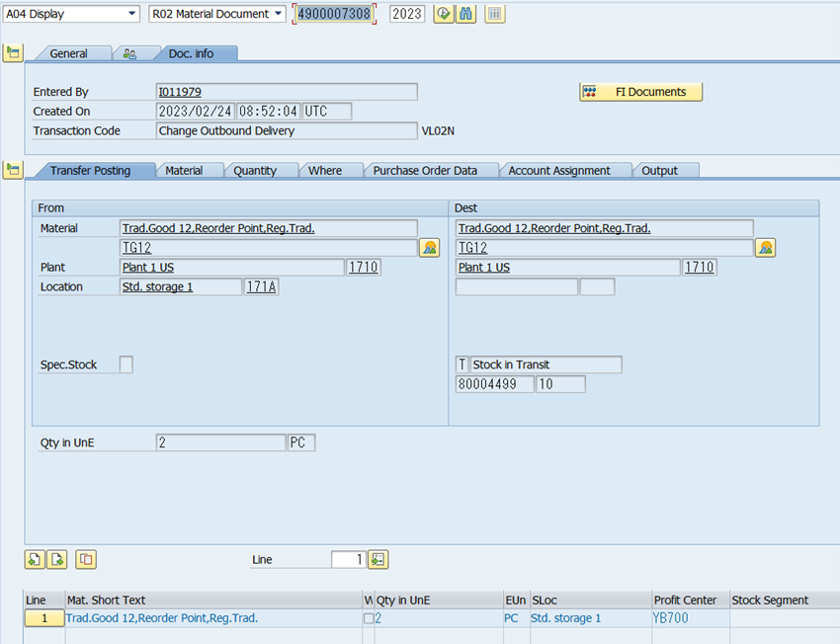Click the From material number TG12

(x=269, y=248)
